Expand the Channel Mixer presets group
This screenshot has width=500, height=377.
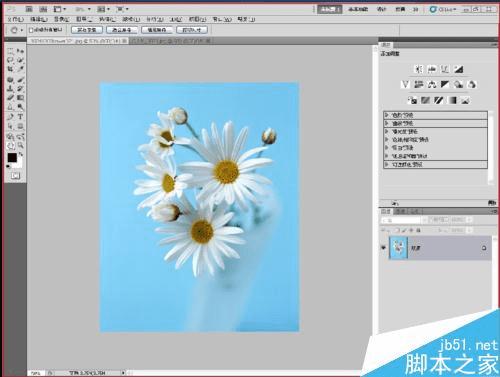[386, 156]
